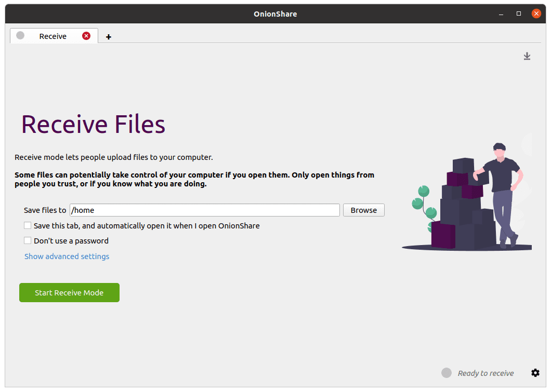The image size is (551, 392).
Task: Click the Ready to receive status text
Action: tap(486, 373)
